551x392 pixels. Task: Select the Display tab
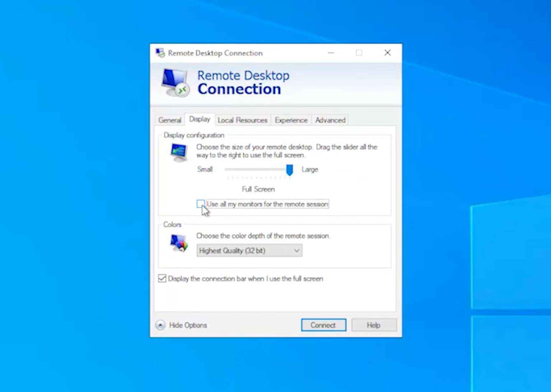tap(199, 119)
